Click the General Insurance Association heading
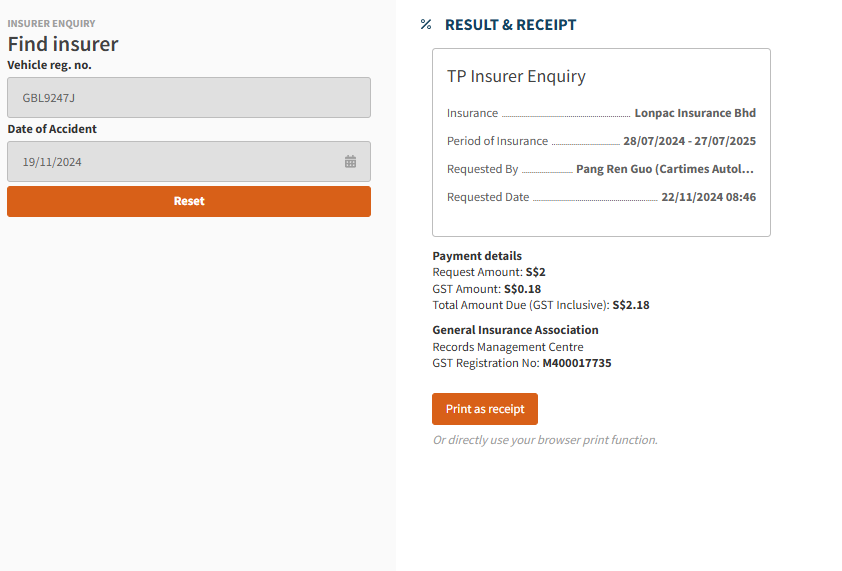 click(x=515, y=330)
